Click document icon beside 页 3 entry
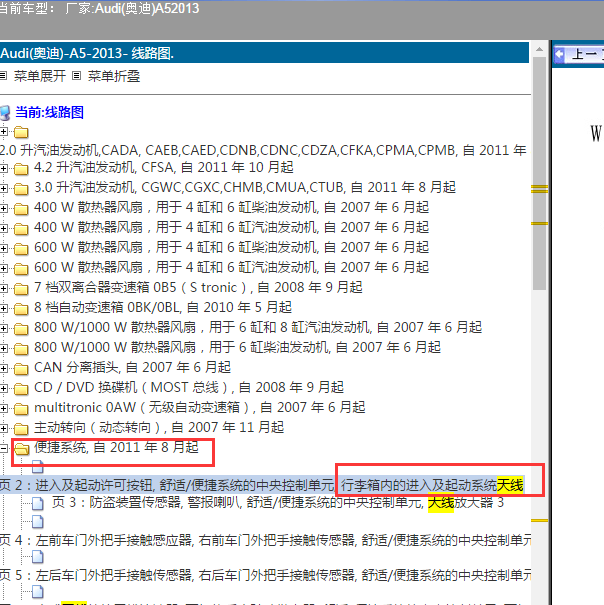This screenshot has width=604, height=605. tap(37, 503)
